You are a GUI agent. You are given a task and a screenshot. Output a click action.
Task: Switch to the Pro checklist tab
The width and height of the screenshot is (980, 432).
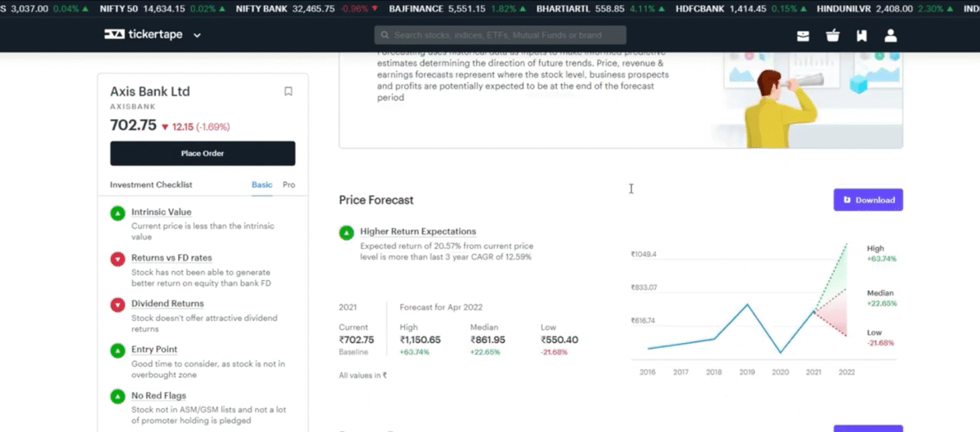(288, 185)
